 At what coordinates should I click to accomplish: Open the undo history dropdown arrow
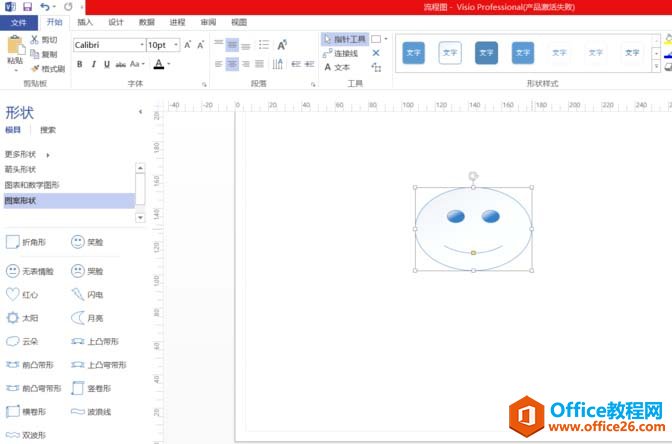(x=54, y=6)
